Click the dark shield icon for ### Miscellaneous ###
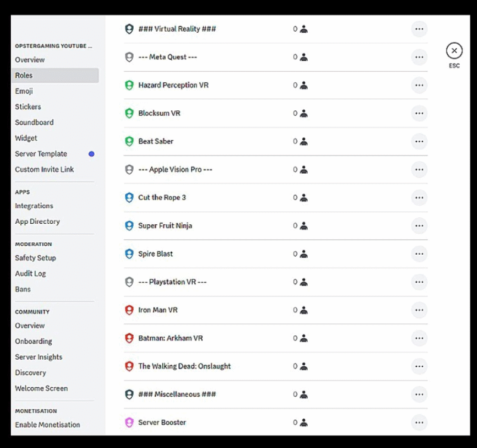The image size is (477, 448). [129, 394]
